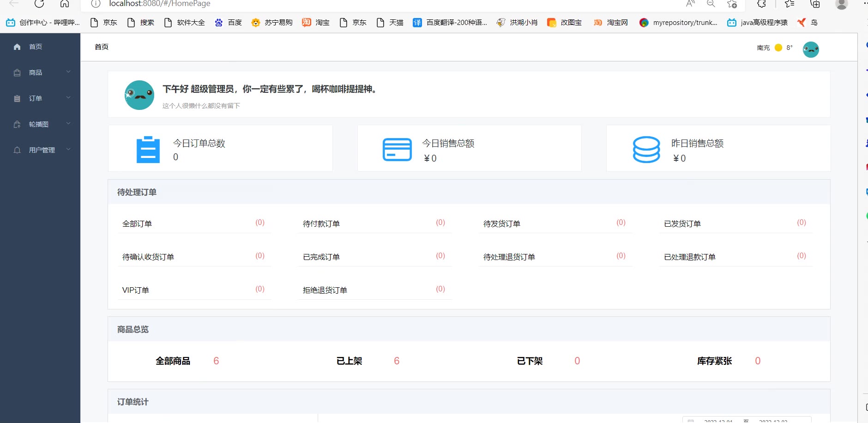Viewport: 868px width, 423px height.
Task: Expand the 订单 submenu chevron
Action: [68, 97]
